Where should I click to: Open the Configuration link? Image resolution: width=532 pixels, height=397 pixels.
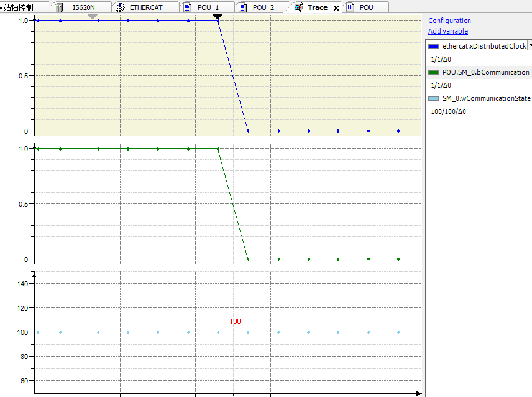pyautogui.click(x=449, y=21)
